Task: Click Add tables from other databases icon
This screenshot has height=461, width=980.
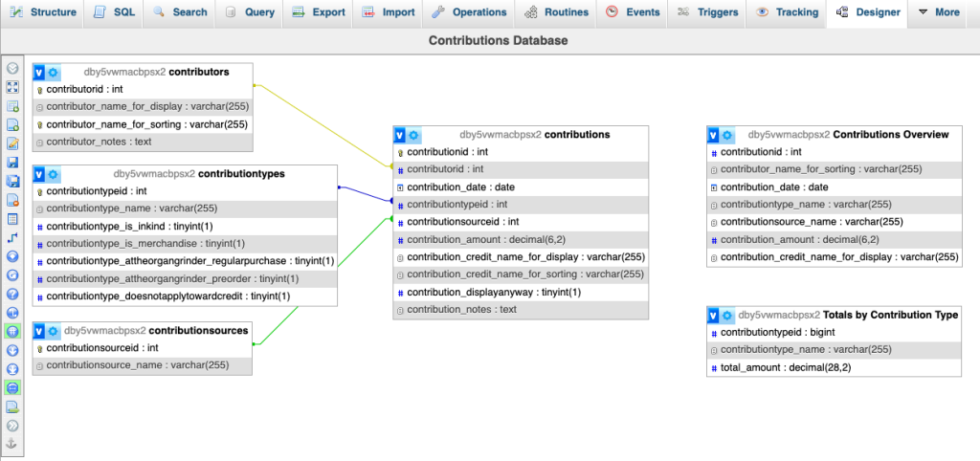Action: click(x=11, y=106)
